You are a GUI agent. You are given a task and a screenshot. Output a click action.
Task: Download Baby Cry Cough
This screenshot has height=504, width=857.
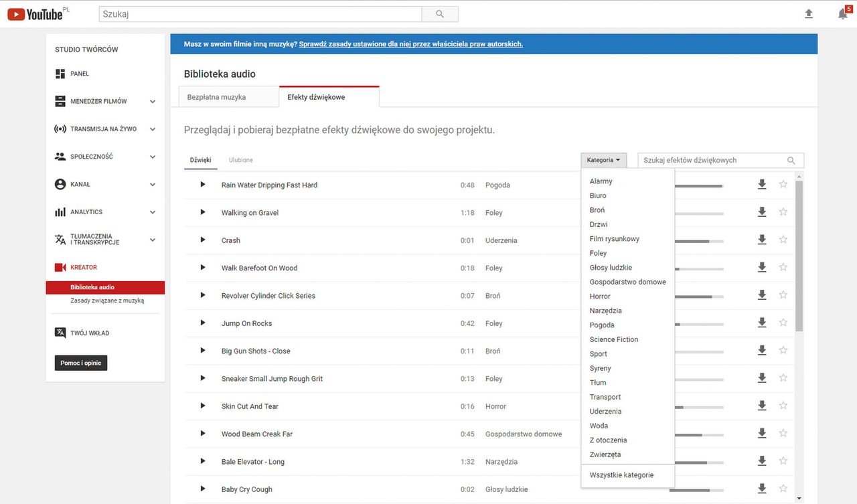click(762, 489)
